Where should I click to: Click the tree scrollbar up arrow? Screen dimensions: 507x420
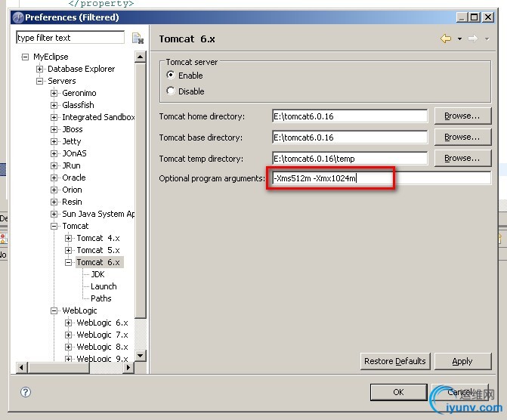pos(141,57)
